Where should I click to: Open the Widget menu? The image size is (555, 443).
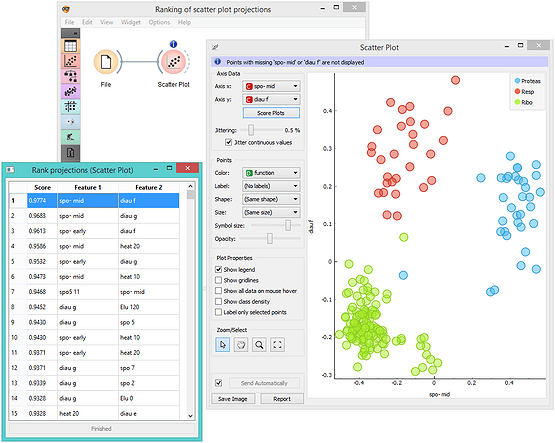(131, 22)
